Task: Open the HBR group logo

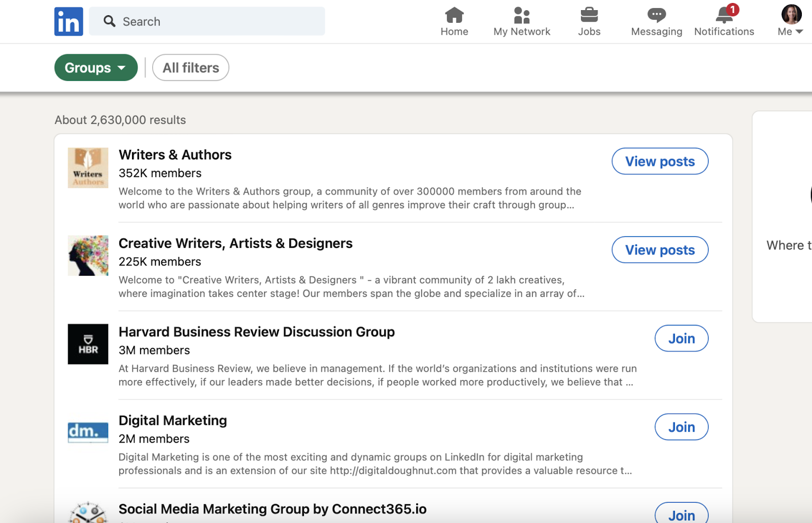Action: click(88, 344)
